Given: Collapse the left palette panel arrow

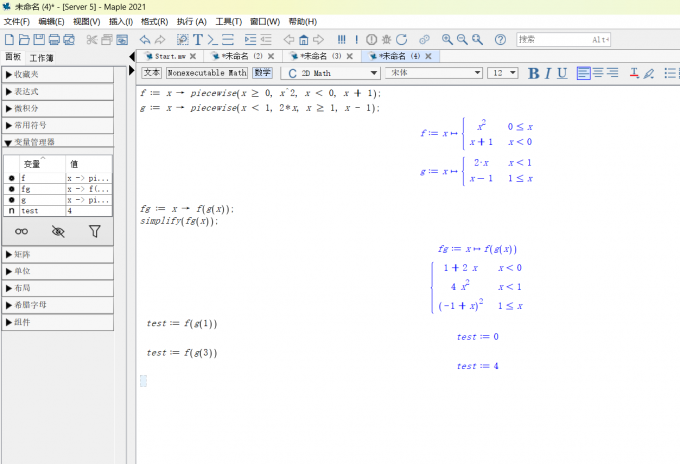Looking at the screenshot, I should pos(132,56).
